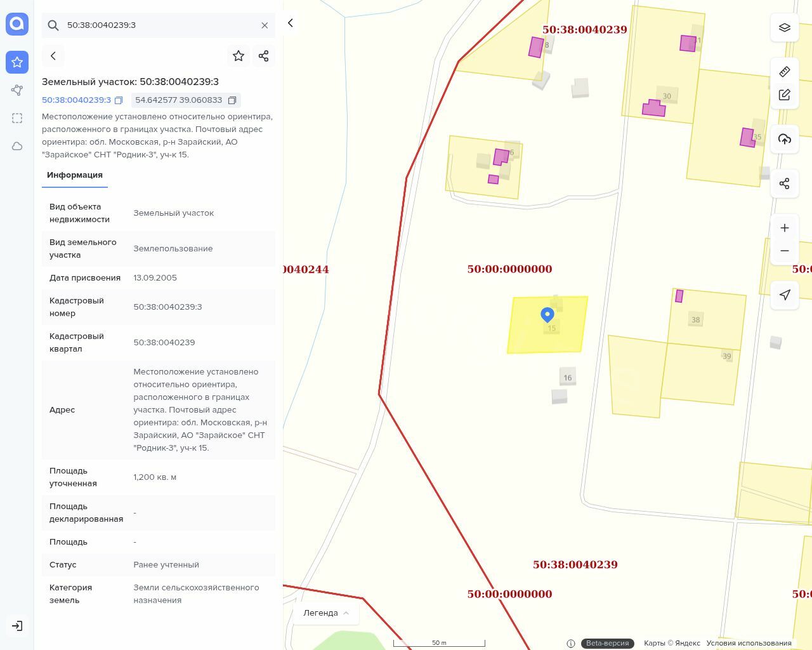Zoom in the map
The image size is (812, 650).
(784, 228)
